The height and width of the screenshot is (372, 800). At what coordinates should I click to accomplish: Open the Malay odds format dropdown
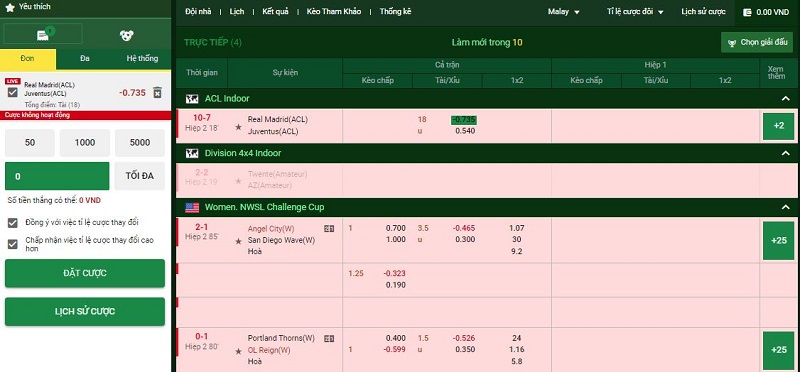pyautogui.click(x=564, y=12)
